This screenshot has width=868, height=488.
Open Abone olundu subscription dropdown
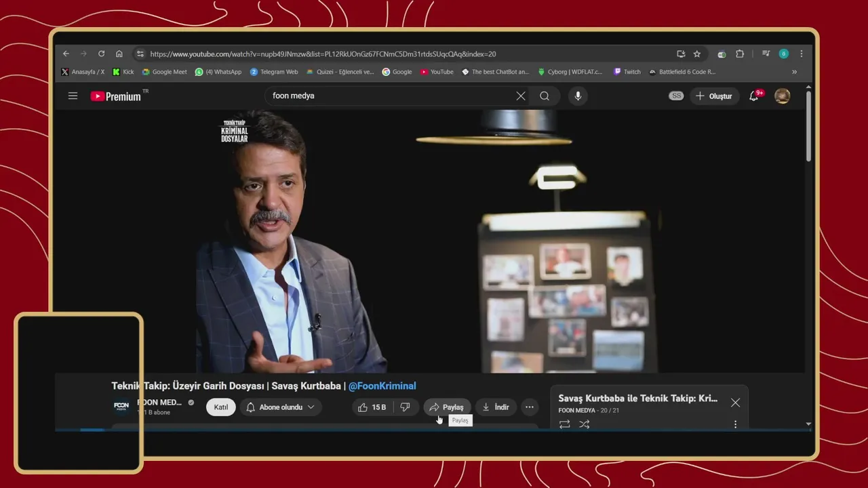coord(281,407)
